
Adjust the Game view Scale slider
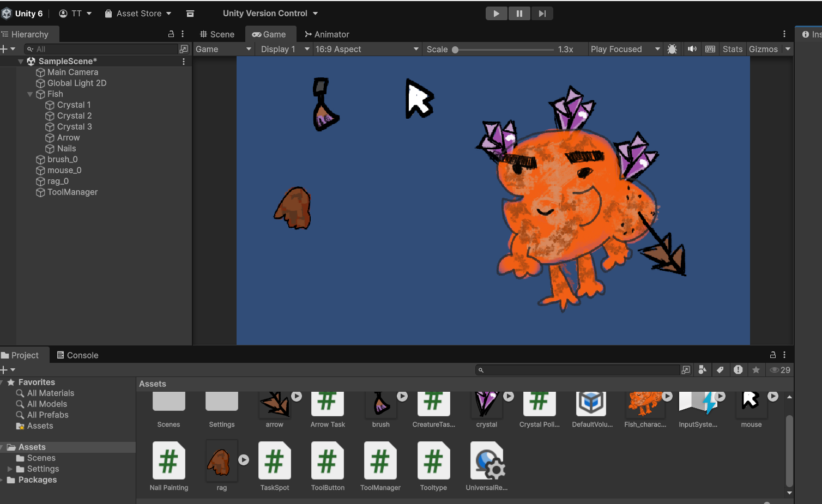click(x=455, y=50)
